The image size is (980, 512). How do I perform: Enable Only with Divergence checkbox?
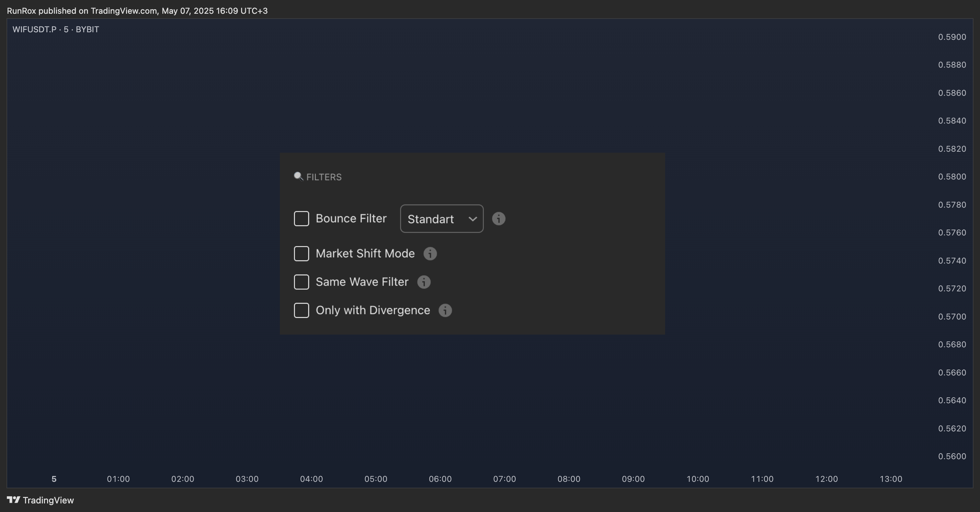point(301,310)
